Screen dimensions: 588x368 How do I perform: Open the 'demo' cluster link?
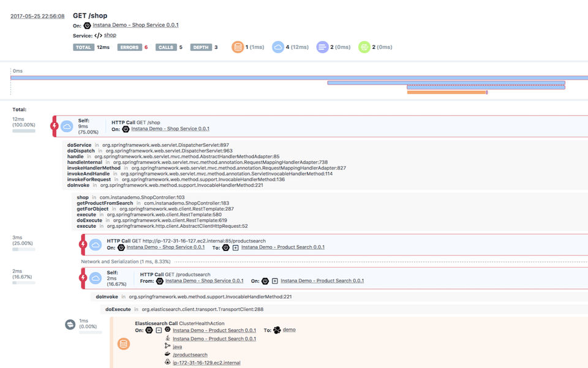coord(289,329)
